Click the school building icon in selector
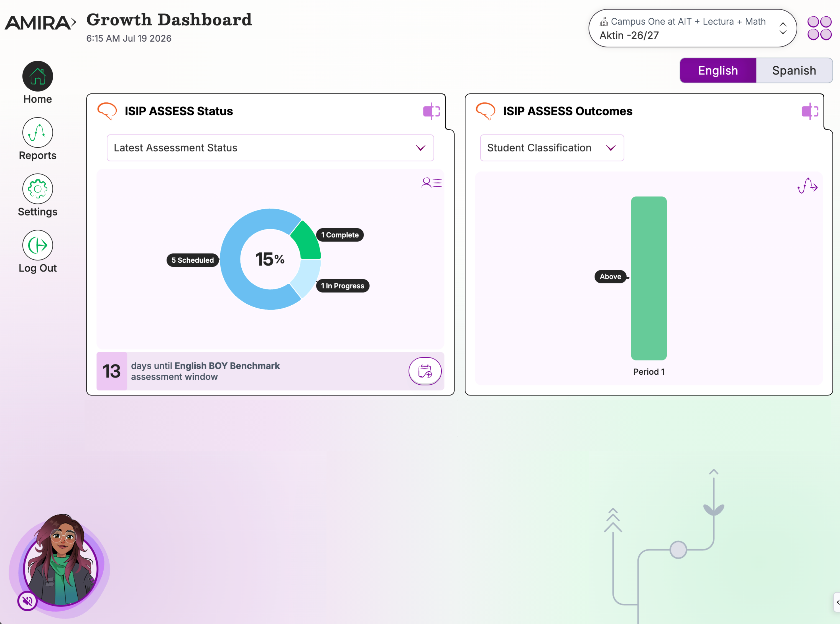Screen dimensions: 840x624 tap(604, 22)
